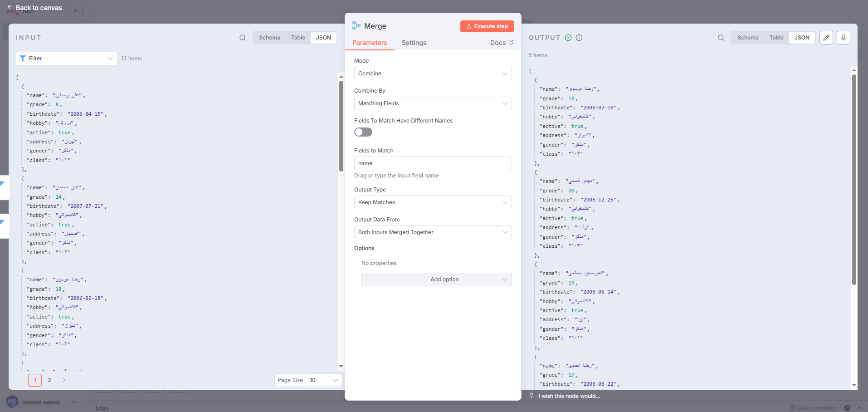Open the Docs link
The width and height of the screenshot is (868, 412).
pyautogui.click(x=502, y=43)
